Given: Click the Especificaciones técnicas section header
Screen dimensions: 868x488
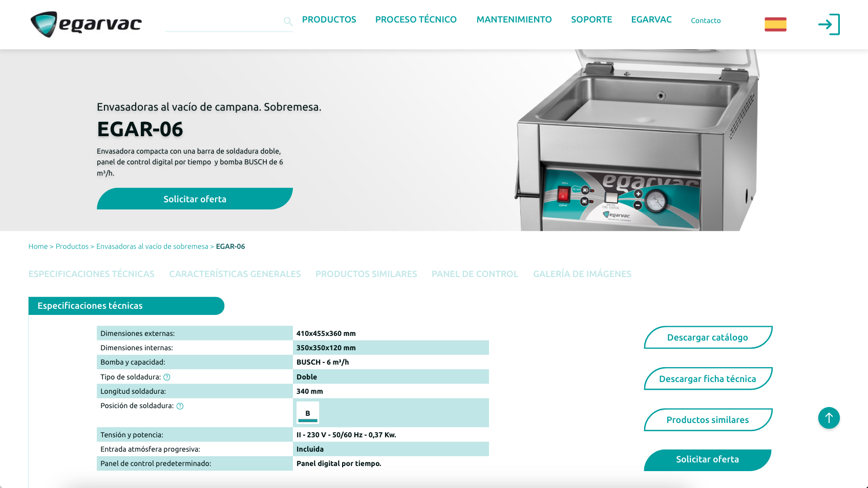Looking at the screenshot, I should [x=126, y=306].
